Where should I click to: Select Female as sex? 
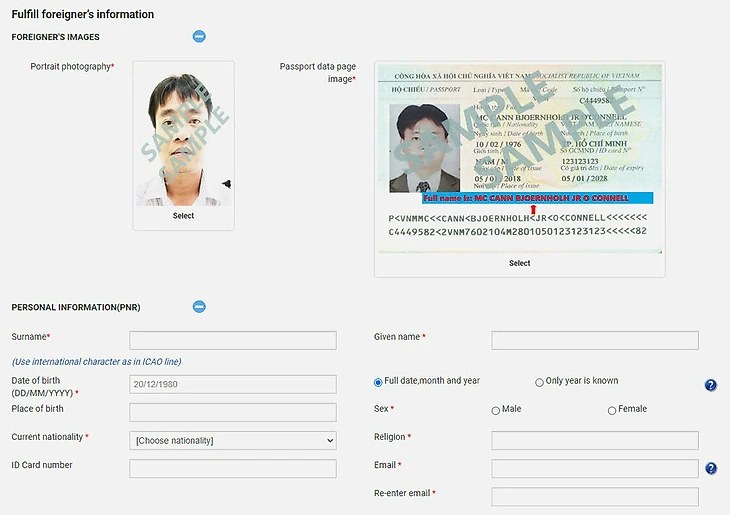(612, 410)
